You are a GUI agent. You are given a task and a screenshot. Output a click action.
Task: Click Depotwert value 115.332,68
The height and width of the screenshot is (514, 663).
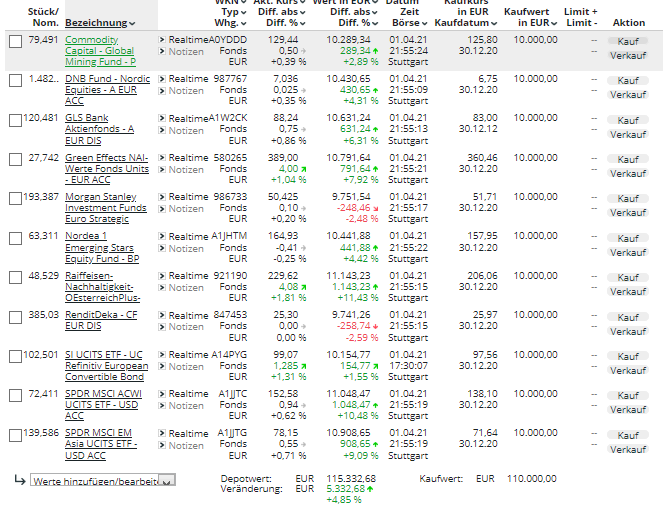point(351,478)
